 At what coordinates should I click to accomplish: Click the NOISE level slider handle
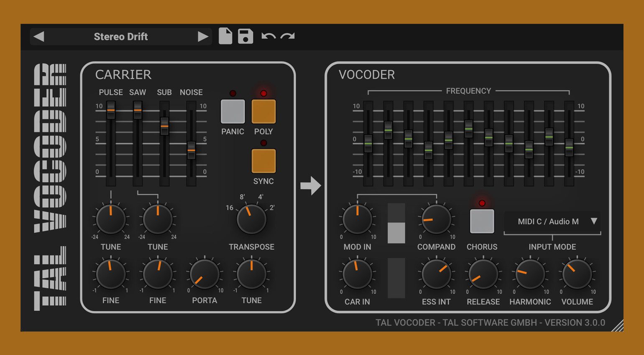(x=191, y=150)
